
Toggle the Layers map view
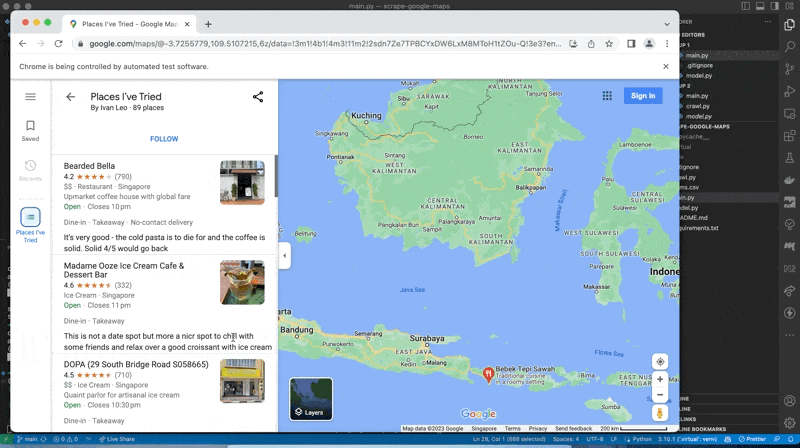(x=311, y=398)
